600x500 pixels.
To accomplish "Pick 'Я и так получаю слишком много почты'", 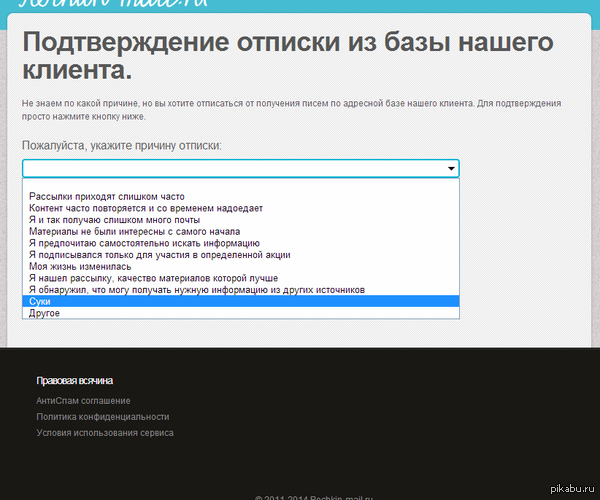I will [115, 220].
